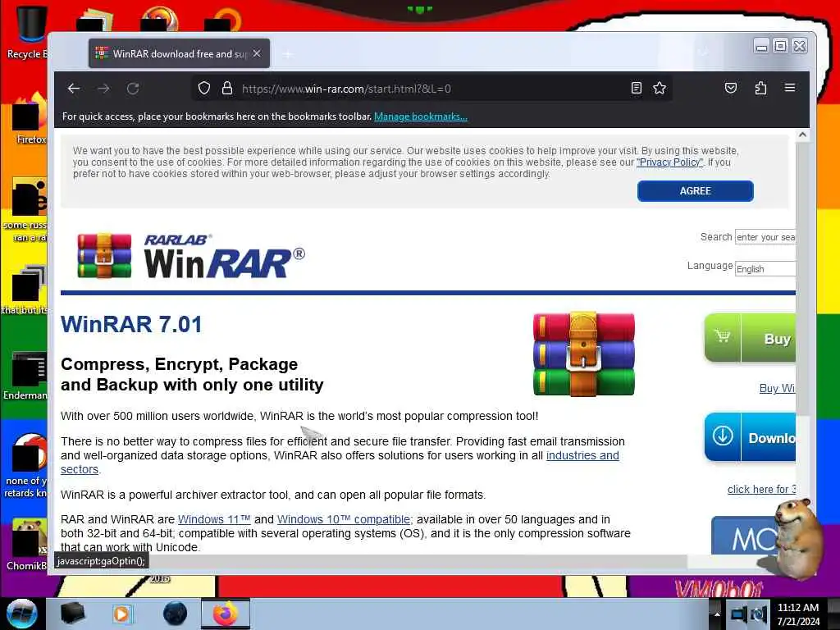This screenshot has height=630, width=840.
Task: Click the network tray icon
Action: tap(738, 614)
